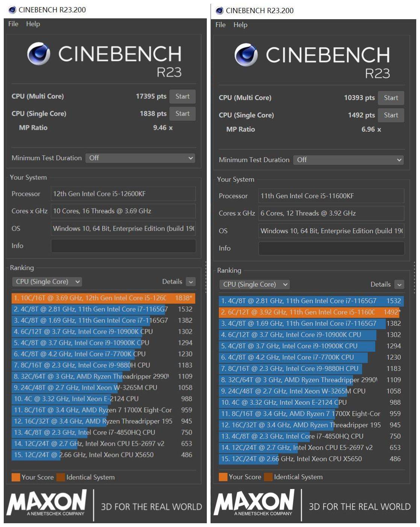Start the Multi Core test in the left window
Viewport: 420px width, 527px height.
[x=182, y=96]
